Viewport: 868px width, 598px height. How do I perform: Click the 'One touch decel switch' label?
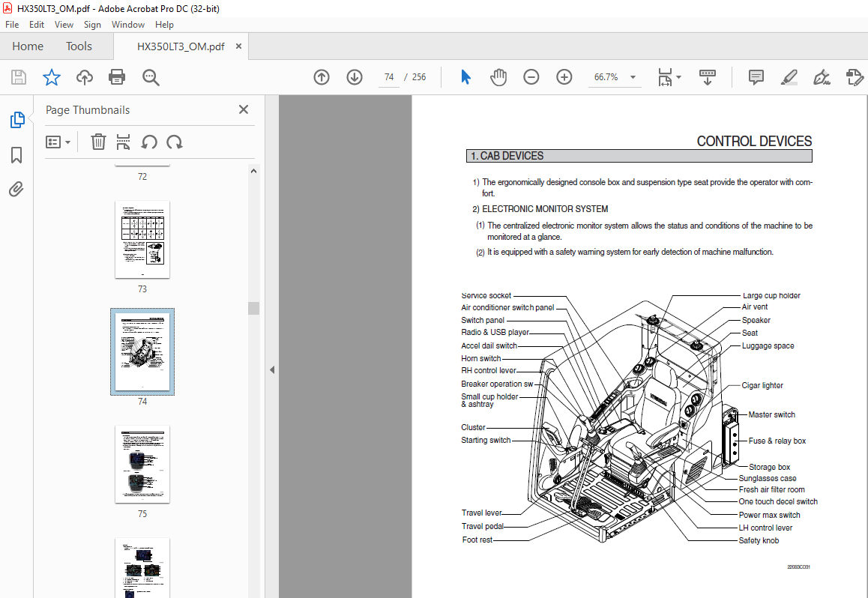(778, 502)
